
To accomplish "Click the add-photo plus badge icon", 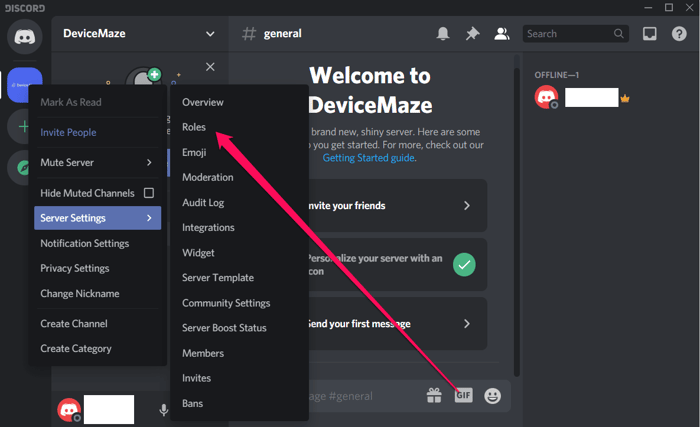I will (x=154, y=75).
